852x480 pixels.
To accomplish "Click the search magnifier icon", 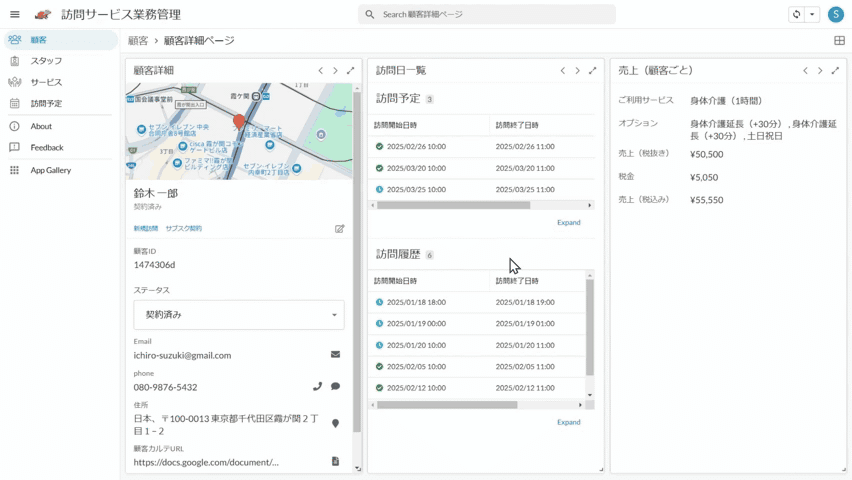I will pyautogui.click(x=369, y=15).
